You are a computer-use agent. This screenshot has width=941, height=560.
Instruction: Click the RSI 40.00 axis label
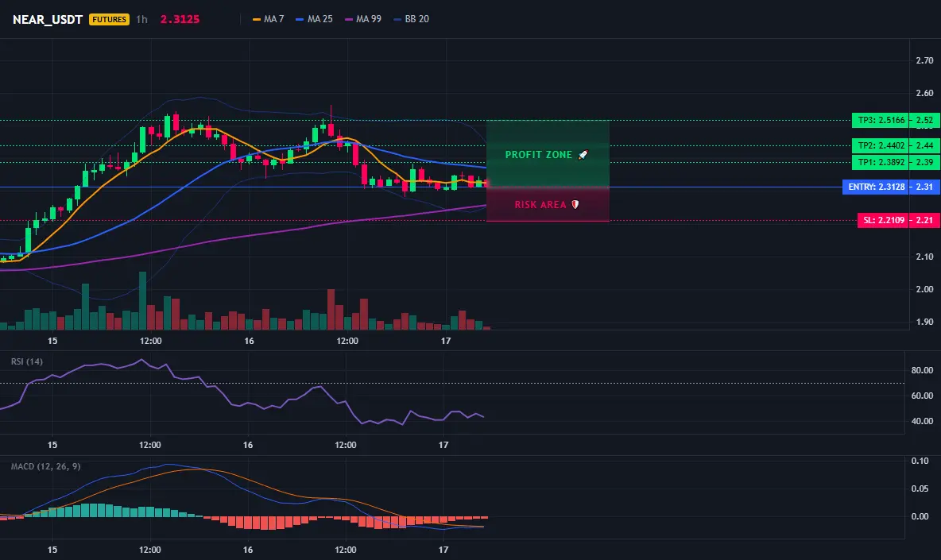[x=922, y=422]
